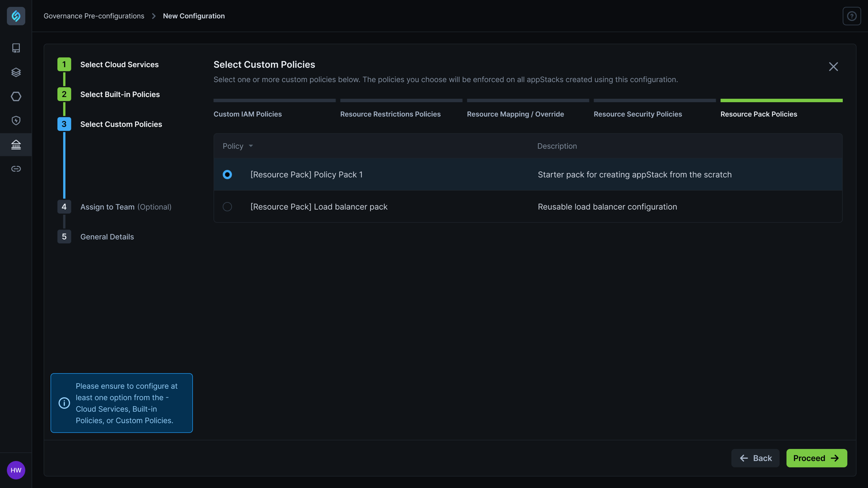Screen dimensions: 868x488
Task: Click the Proceed button
Action: click(816, 458)
